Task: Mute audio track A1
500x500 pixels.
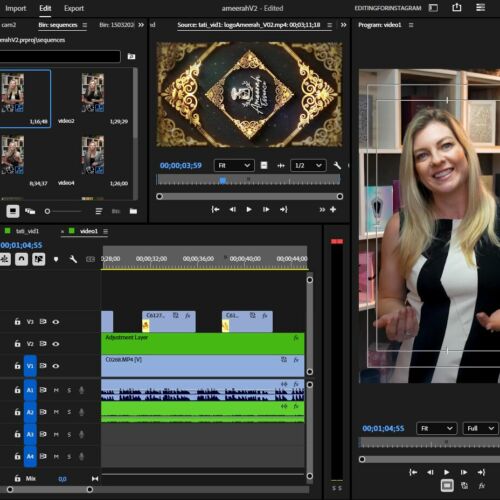Action: coord(56,390)
